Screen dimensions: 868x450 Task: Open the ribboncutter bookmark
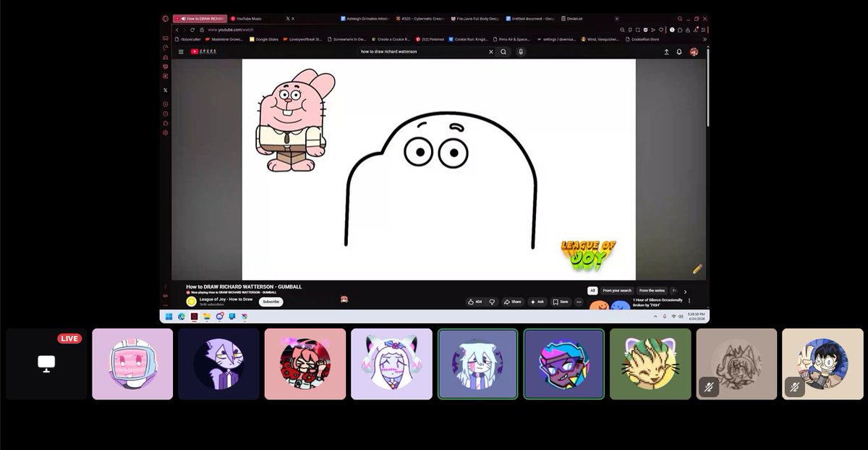pyautogui.click(x=190, y=39)
